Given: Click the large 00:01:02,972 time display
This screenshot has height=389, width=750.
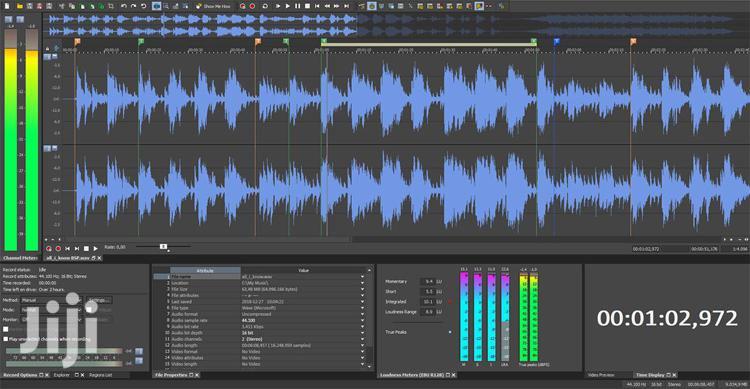Looking at the screenshot, I should click(x=667, y=318).
